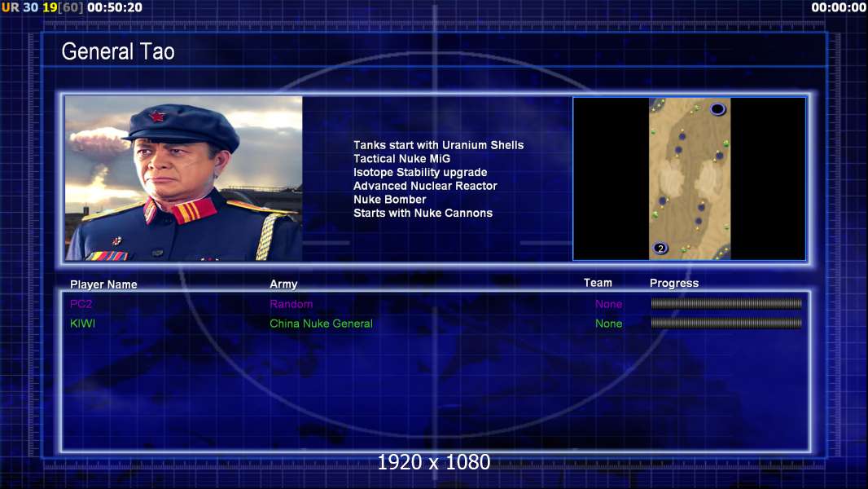Click start position marker 2 on minimap

tap(660, 248)
